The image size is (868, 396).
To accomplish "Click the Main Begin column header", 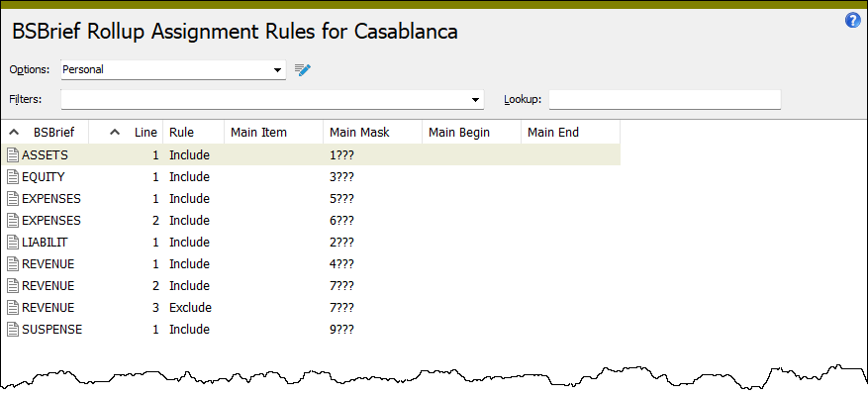I will point(472,133).
